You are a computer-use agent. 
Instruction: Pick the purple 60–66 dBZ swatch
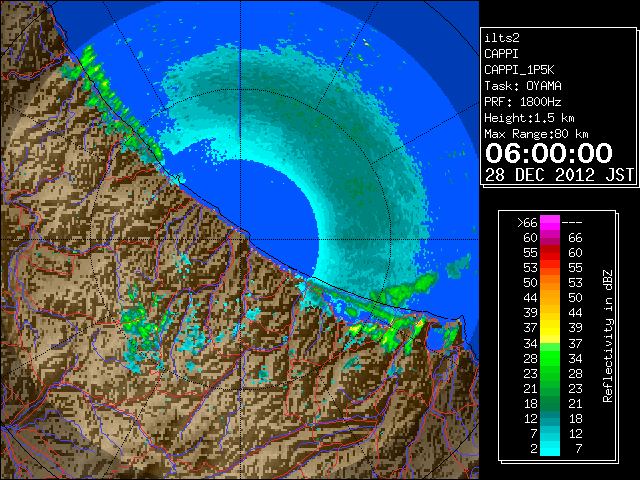point(550,238)
